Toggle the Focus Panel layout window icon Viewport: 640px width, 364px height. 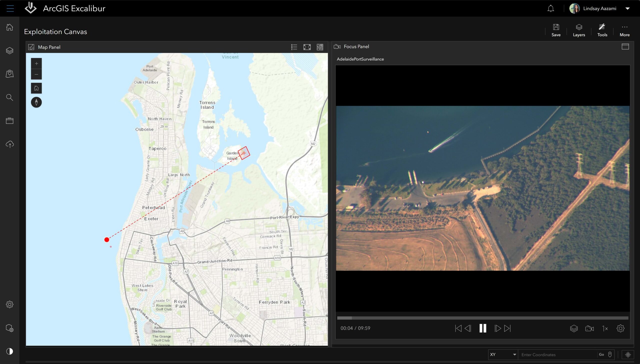coord(625,46)
